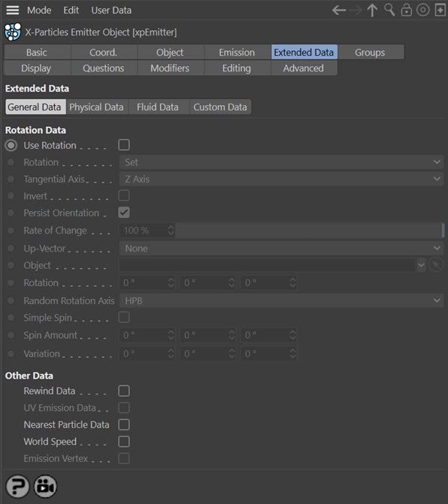This screenshot has width=448, height=504.
Task: Check the Rewind Data checkbox
Action: (124, 391)
